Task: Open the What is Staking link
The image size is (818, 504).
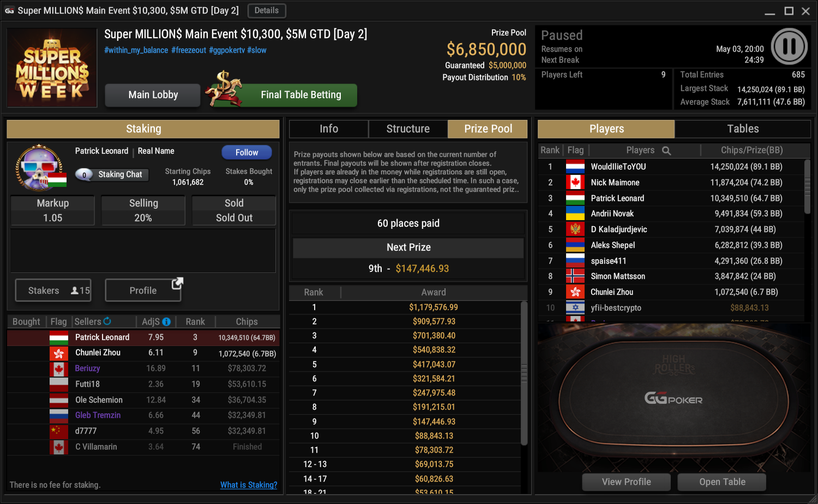Action: pyautogui.click(x=249, y=485)
